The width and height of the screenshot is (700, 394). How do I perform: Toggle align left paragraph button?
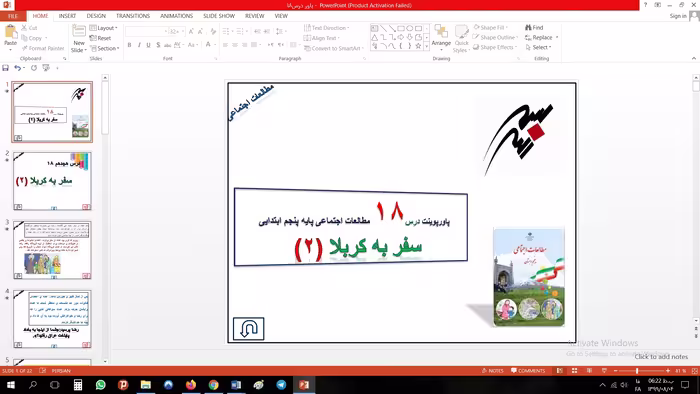coord(225,45)
